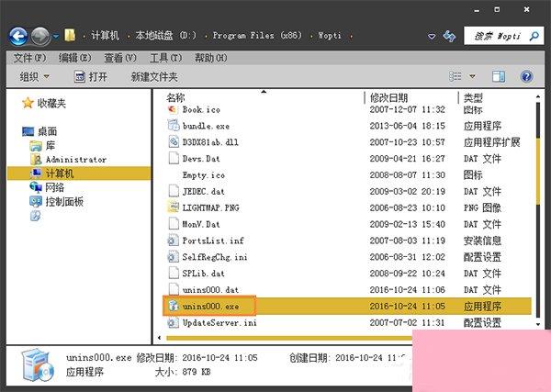Click unins000.exe file name text
The width and height of the screenshot is (551, 392).
pos(210,307)
